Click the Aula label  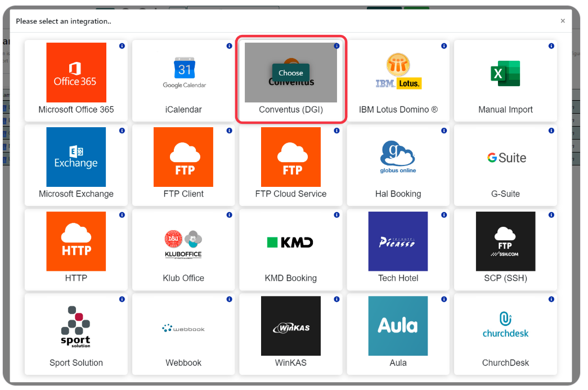pyautogui.click(x=398, y=363)
